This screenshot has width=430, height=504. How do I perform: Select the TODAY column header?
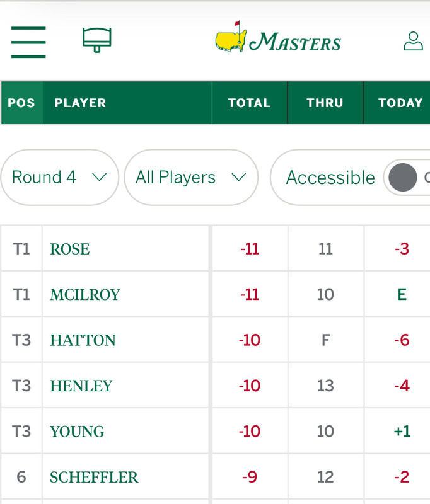click(x=400, y=103)
